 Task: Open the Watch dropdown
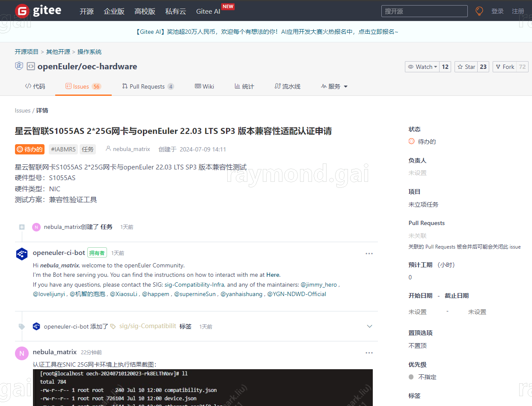[422, 67]
